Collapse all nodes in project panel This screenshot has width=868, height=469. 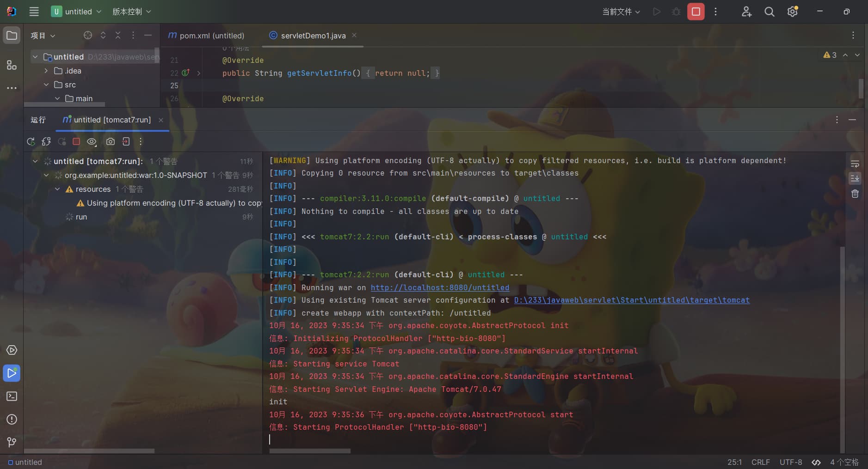(118, 35)
